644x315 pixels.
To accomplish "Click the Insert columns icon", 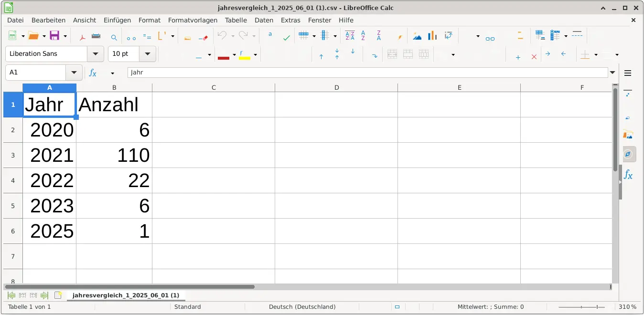I will pyautogui.click(x=325, y=36).
